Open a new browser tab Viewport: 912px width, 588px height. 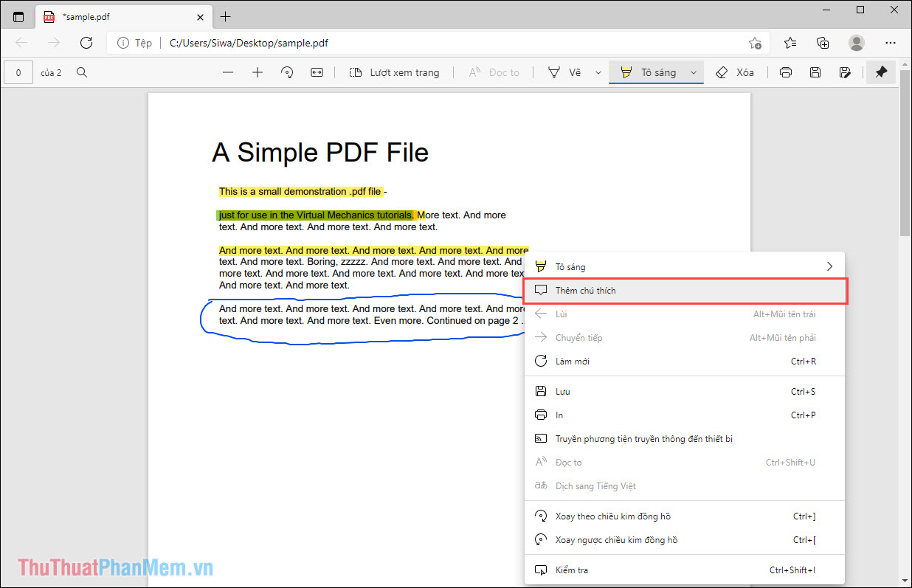(226, 16)
